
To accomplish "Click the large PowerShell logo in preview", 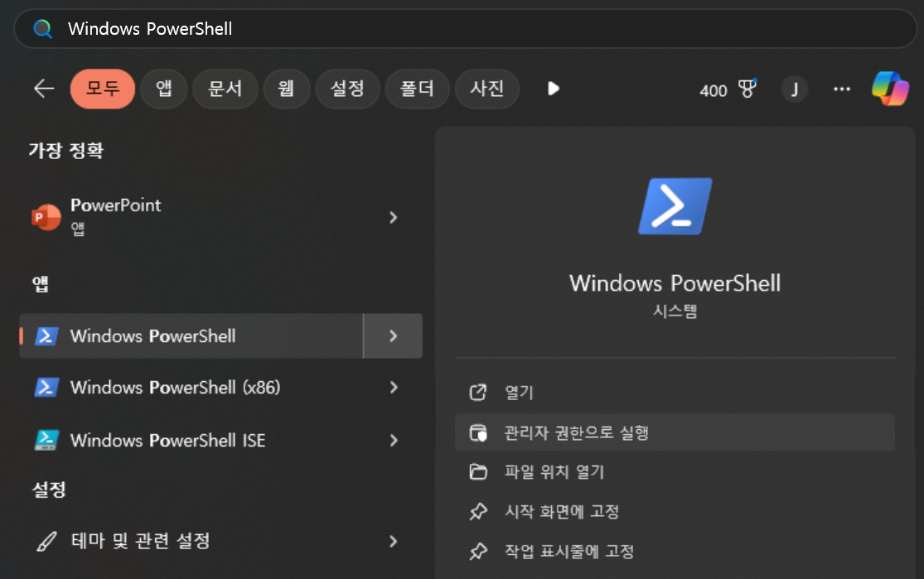I will 675,206.
